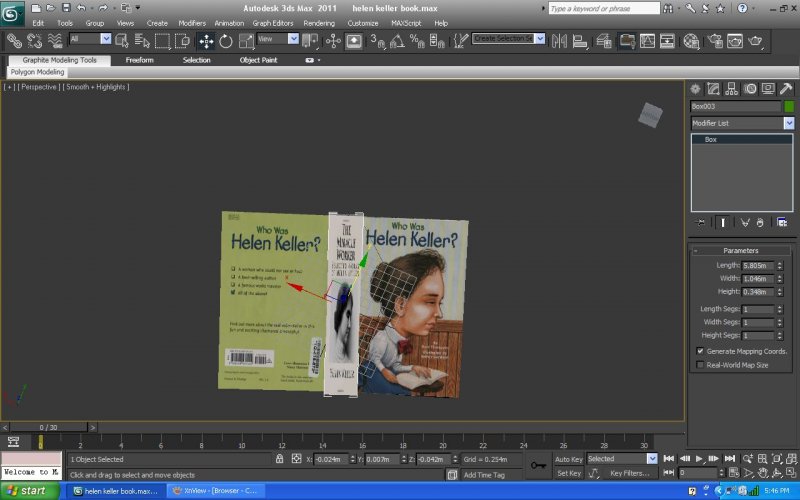The width and height of the screenshot is (800, 500).
Task: Toggle the Selection Lock padlock
Action: (x=280, y=459)
